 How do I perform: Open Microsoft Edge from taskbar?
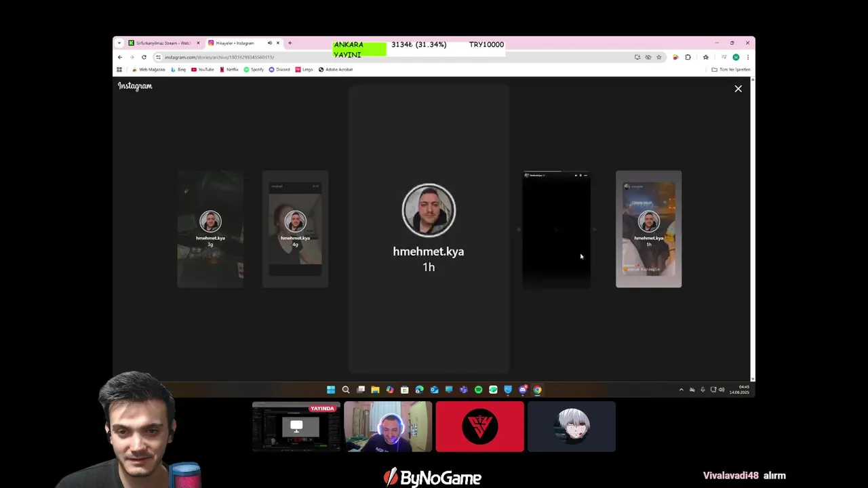[x=419, y=390]
